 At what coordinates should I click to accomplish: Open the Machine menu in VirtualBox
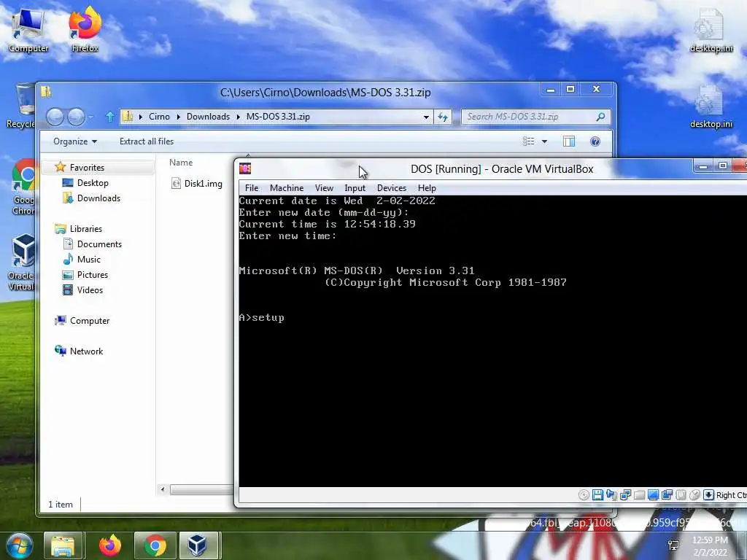pos(286,188)
